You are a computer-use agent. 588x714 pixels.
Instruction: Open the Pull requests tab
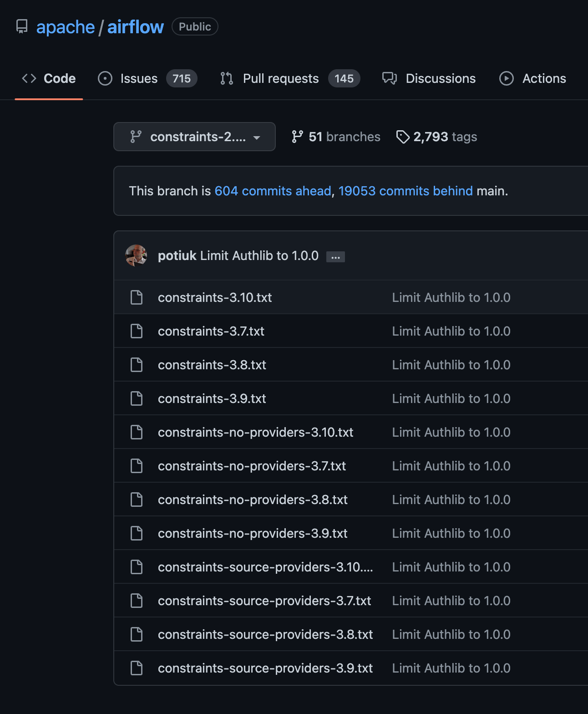290,78
